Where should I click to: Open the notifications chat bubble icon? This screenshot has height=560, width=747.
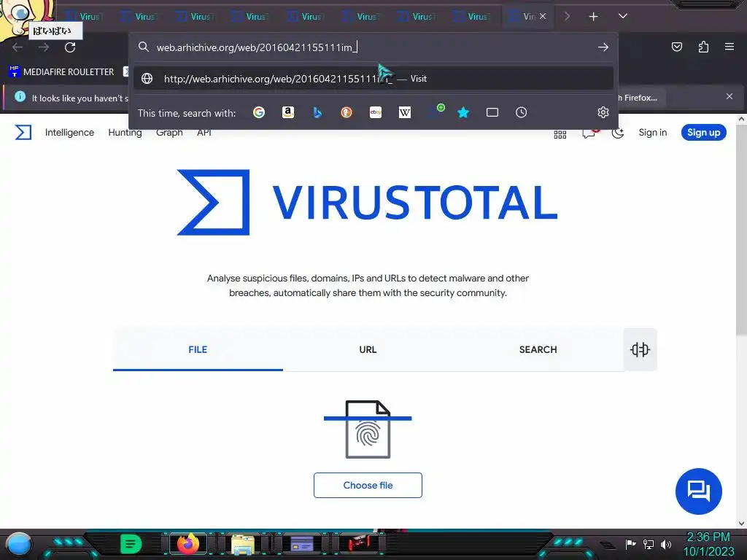coord(589,133)
